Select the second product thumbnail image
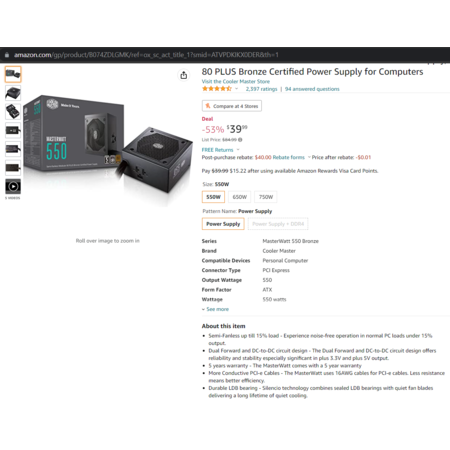Viewport: 450px width, 450px height. tap(13, 93)
